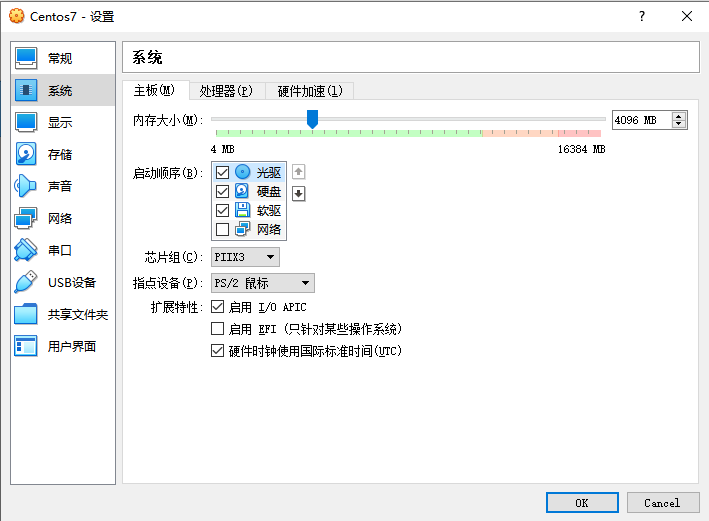709x521 pixels.
Task: Open the 串口 serial port icon
Action: tap(26, 250)
